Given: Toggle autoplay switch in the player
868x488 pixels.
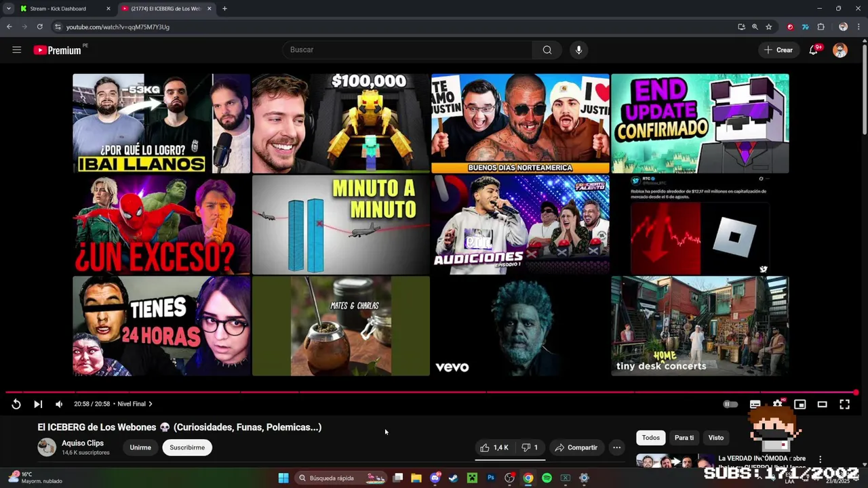Looking at the screenshot, I should [x=730, y=404].
